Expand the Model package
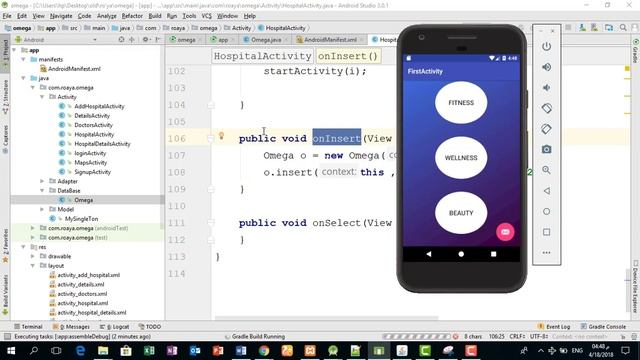640x360 pixels. (x=42, y=209)
